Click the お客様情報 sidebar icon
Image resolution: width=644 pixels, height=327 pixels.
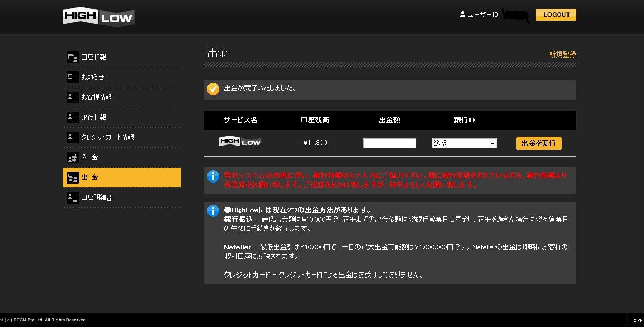72,97
